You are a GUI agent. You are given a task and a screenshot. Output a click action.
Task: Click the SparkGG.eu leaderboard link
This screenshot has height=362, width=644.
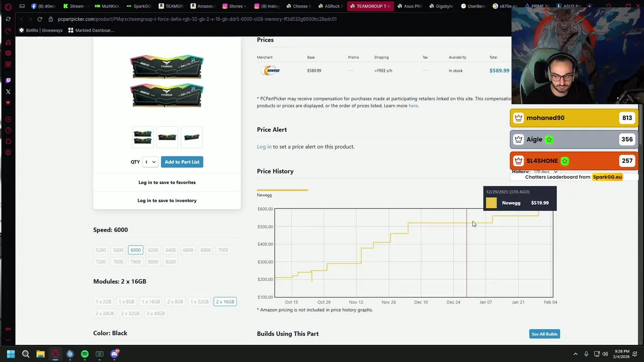(x=607, y=177)
